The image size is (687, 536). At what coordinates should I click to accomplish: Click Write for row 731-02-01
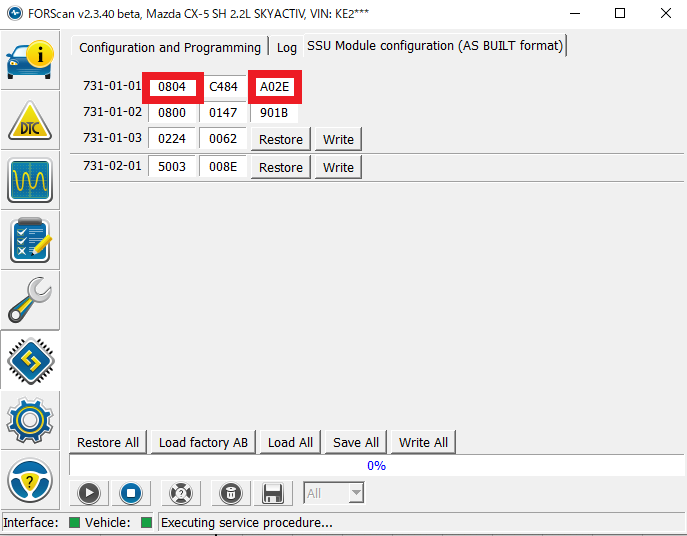pos(338,167)
